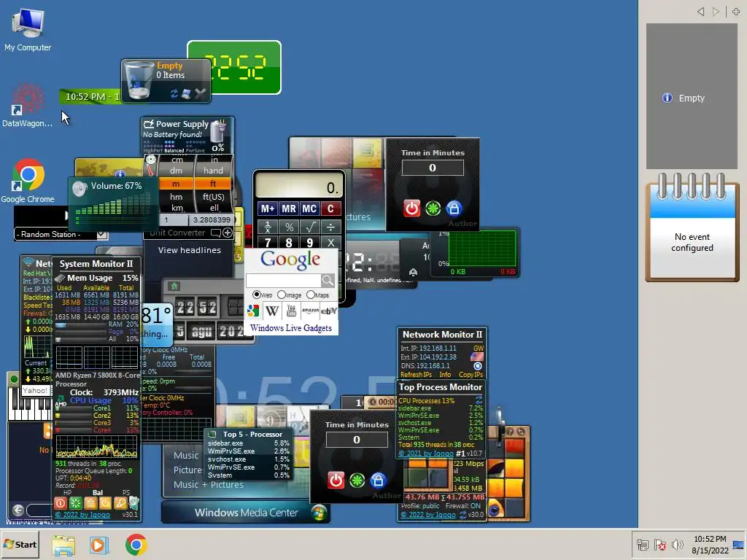
Task: Click the speaker icon in Volume gadget
Action: (79, 189)
